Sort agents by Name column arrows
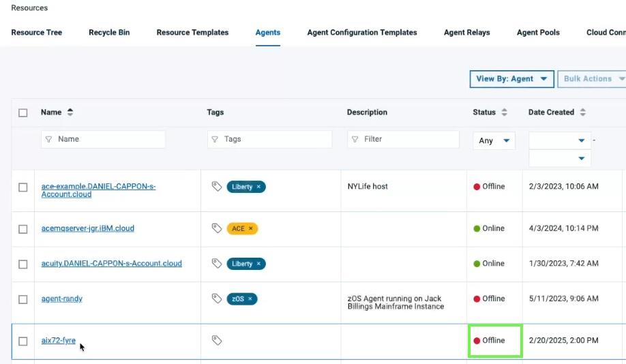626x364 pixels. (x=70, y=112)
